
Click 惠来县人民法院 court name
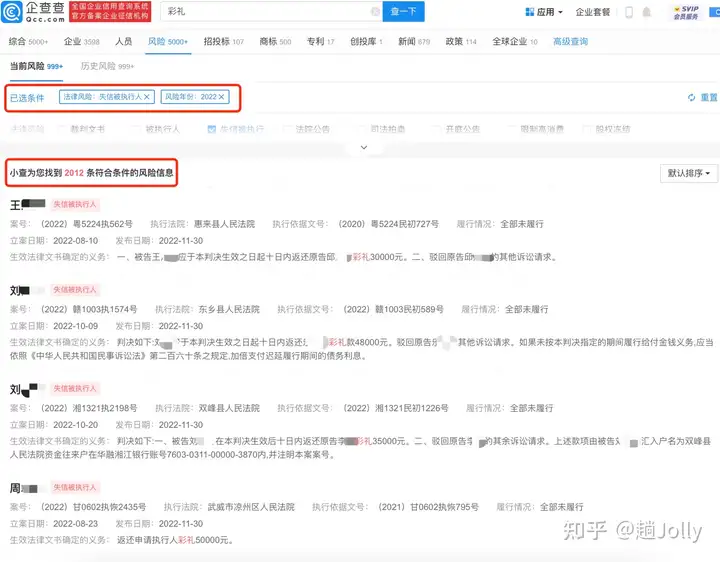224,224
